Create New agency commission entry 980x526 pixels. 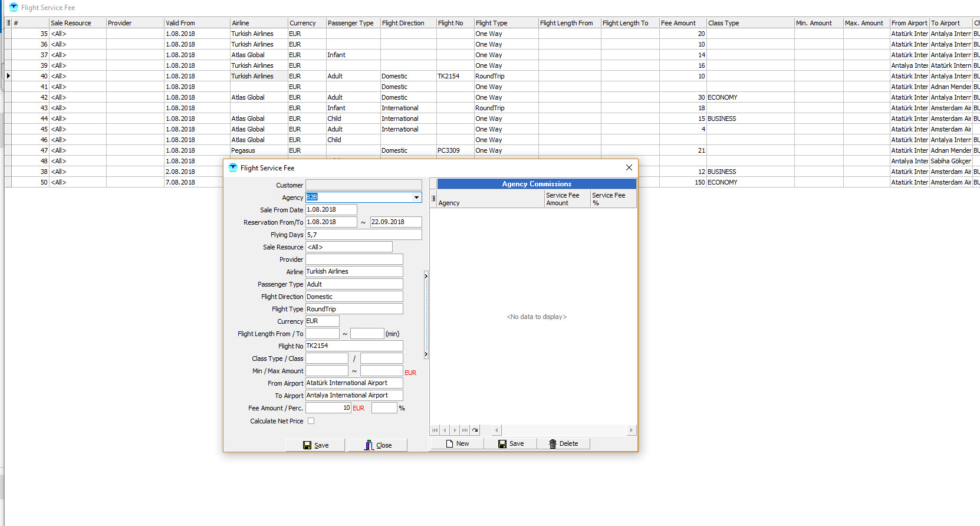click(x=457, y=443)
